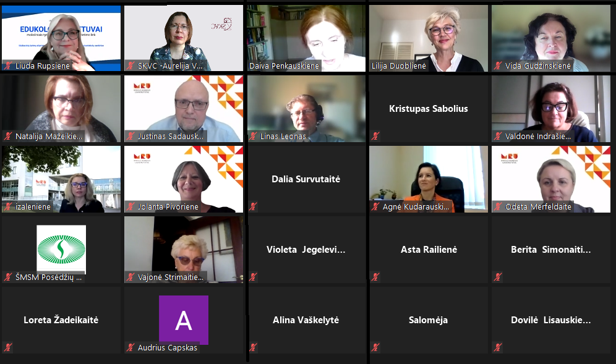This screenshot has height=364, width=616.
Task: Click muted mic icon on Salomėja tile
Action: pos(375,347)
